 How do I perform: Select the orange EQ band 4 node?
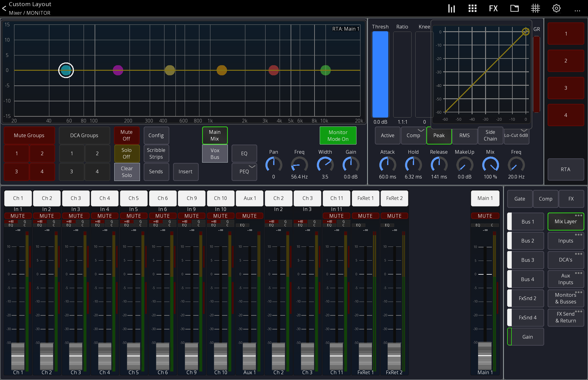[222, 70]
